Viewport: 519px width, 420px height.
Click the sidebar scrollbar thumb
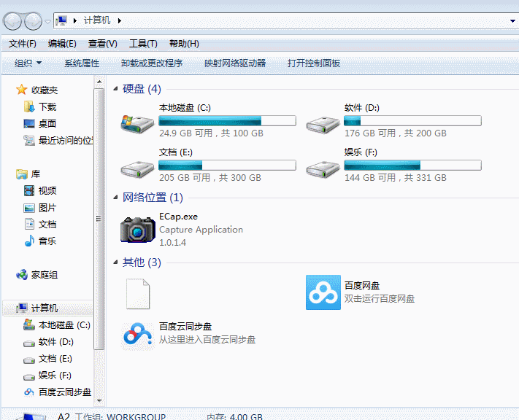[x=99, y=219]
